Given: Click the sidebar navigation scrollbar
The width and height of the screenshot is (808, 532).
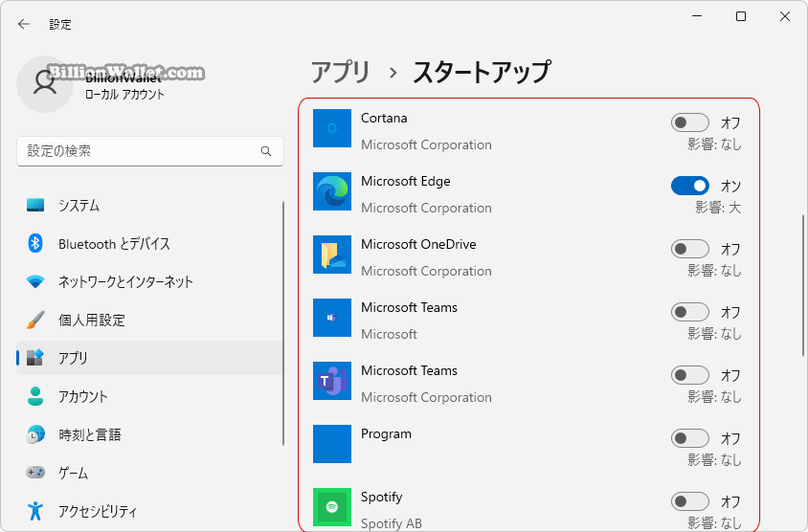Looking at the screenshot, I should (x=283, y=323).
